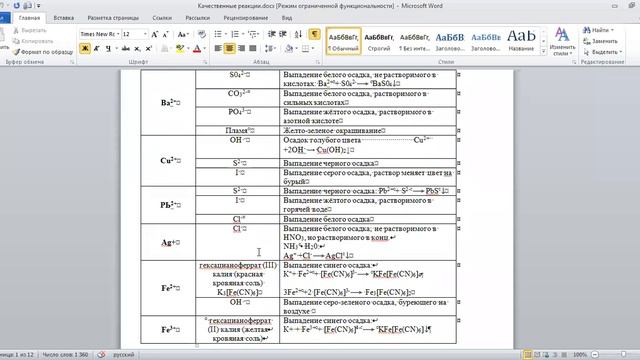Decrease indent icon

[x=271, y=34]
